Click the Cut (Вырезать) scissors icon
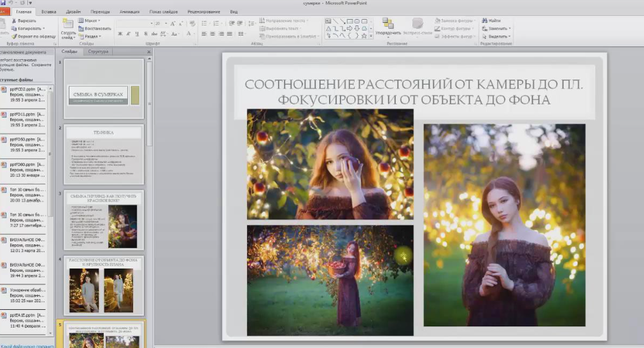644x348 pixels. coord(13,20)
